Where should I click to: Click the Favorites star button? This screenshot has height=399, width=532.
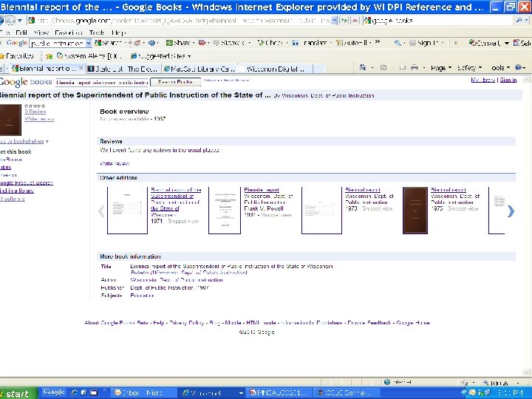[17, 56]
